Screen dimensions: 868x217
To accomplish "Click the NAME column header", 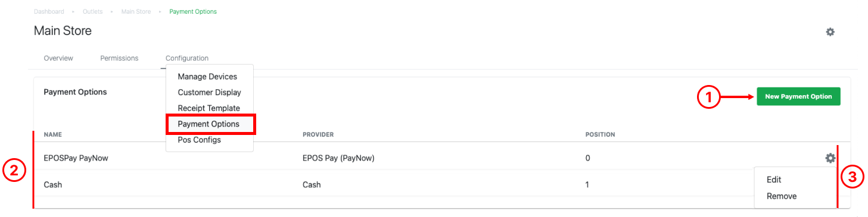I will coord(52,134).
